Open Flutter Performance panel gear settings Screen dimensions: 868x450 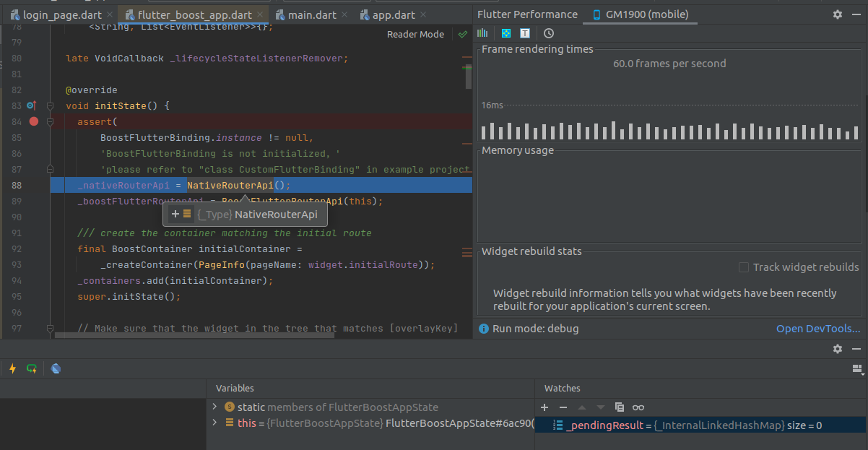point(838,14)
